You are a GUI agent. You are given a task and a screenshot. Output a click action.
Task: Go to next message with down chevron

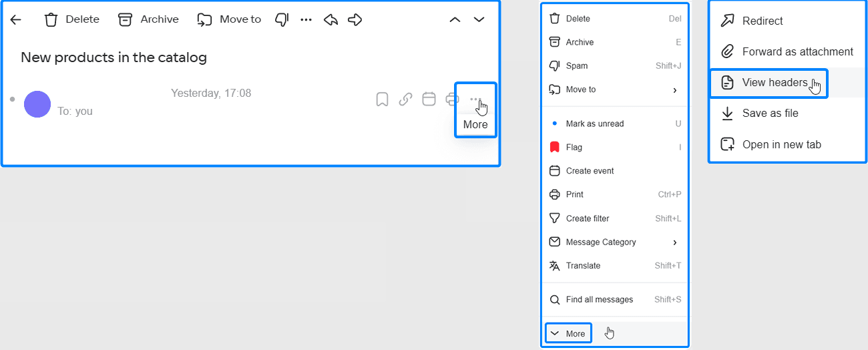(x=479, y=19)
